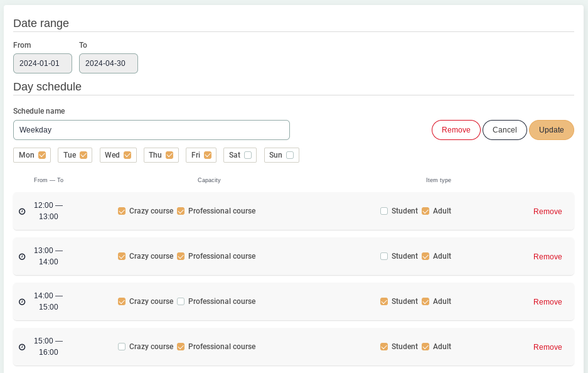Uncheck Adult for the 13:00–14:00 slot
Viewport: 588px width, 373px height.
point(425,257)
